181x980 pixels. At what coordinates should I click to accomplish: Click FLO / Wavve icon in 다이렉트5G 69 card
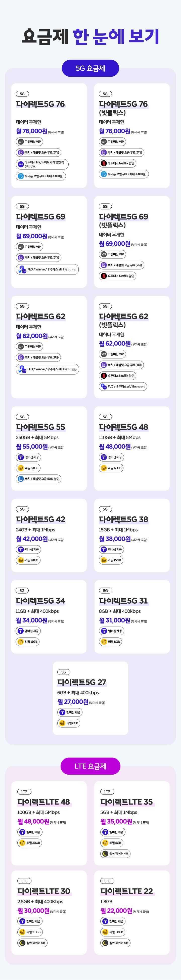click(x=22, y=269)
